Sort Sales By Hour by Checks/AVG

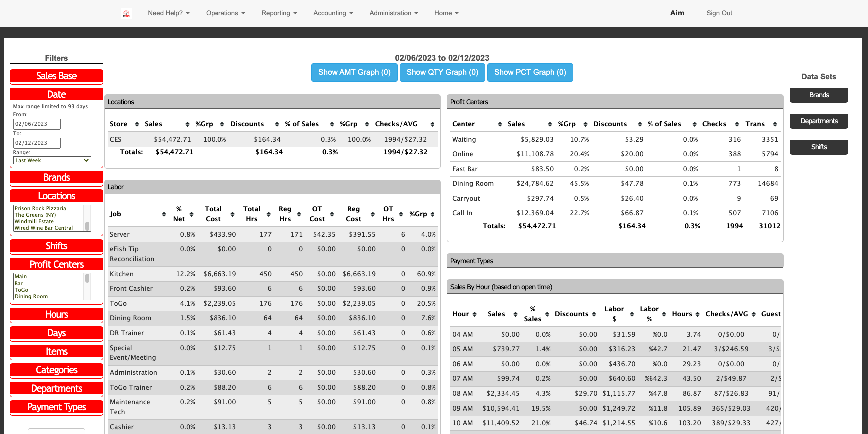pos(731,314)
